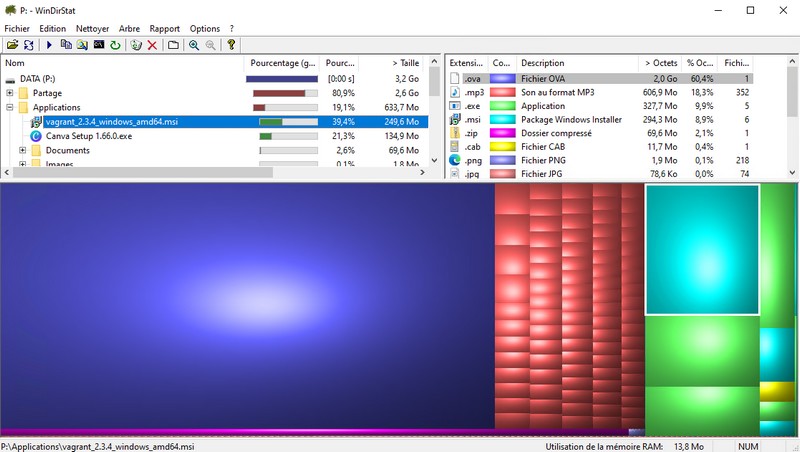
Task: Click the recycle bin delete icon
Action: [x=136, y=45]
